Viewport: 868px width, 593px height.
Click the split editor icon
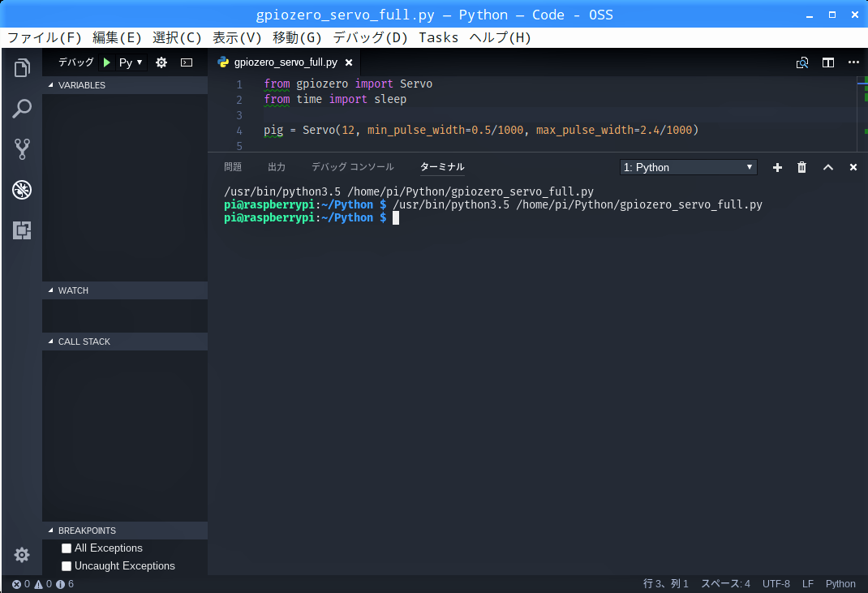pos(827,62)
